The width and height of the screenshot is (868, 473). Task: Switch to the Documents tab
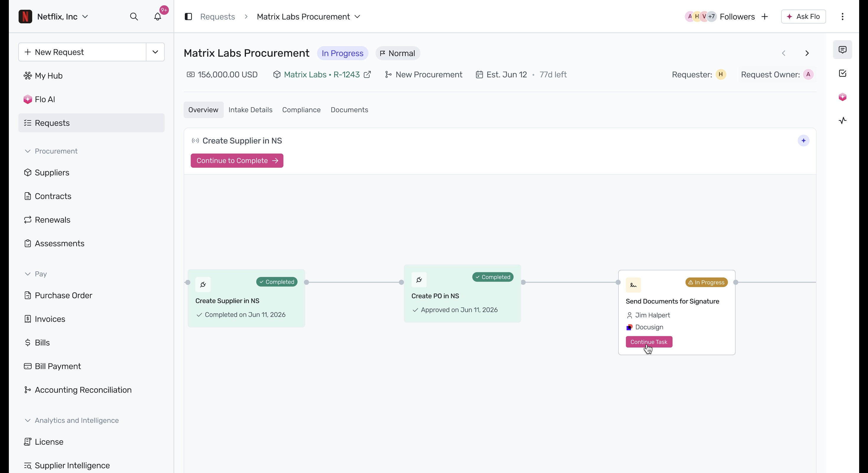click(349, 110)
